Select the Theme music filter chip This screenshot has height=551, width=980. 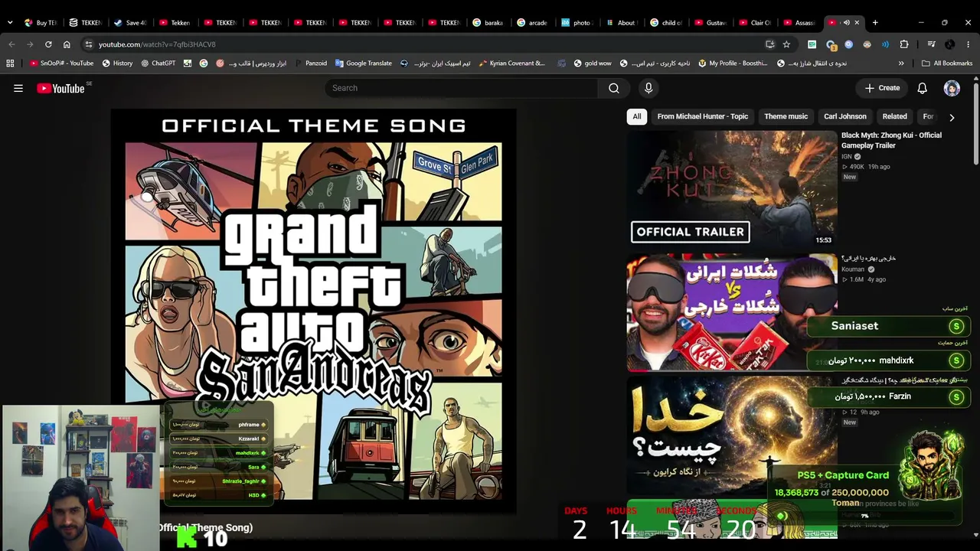[x=786, y=116]
